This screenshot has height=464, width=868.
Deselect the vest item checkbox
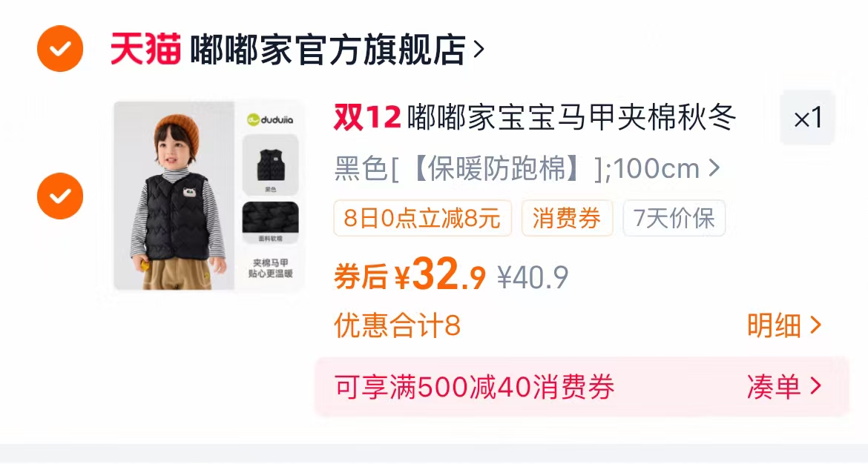click(x=60, y=196)
